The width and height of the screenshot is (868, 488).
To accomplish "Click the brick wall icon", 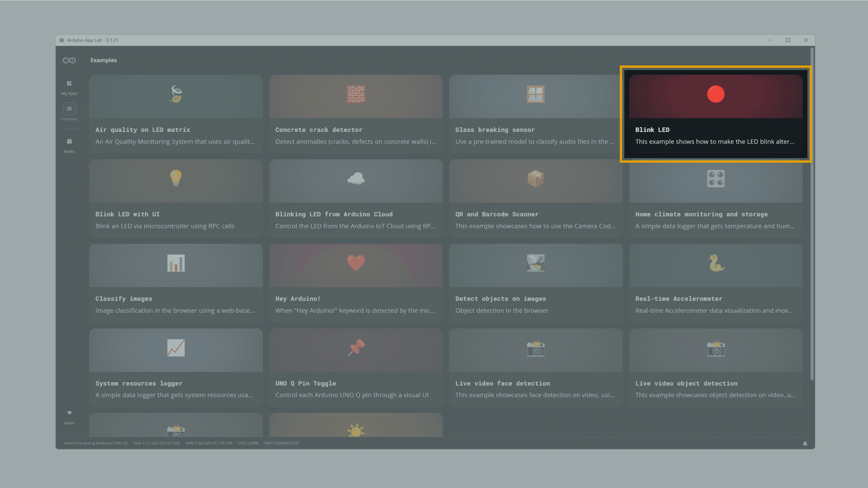I will click(x=356, y=94).
